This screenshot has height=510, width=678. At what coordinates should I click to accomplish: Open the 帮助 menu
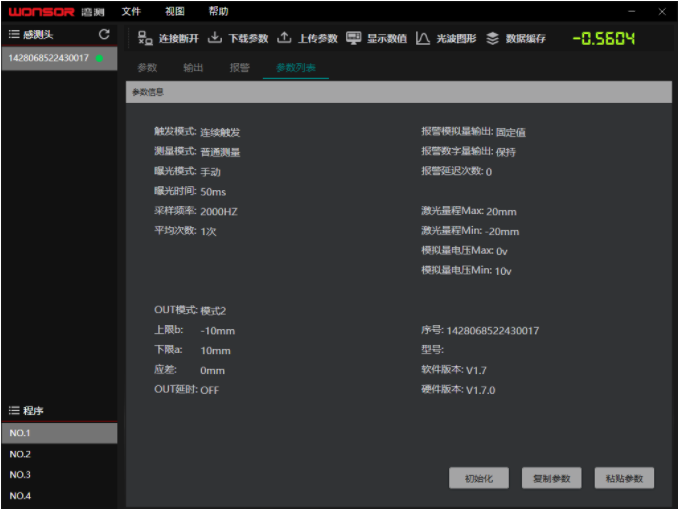coord(218,11)
